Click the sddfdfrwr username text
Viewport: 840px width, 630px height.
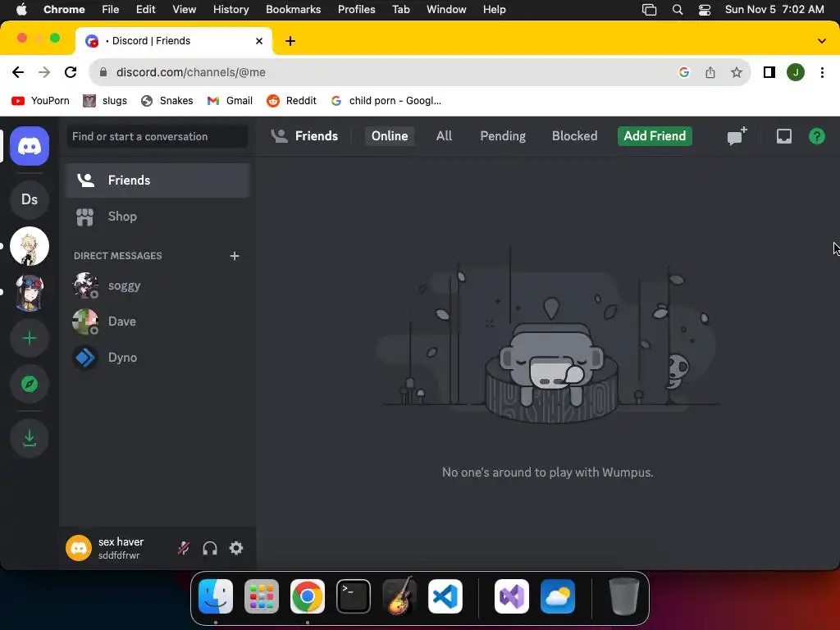(119, 555)
